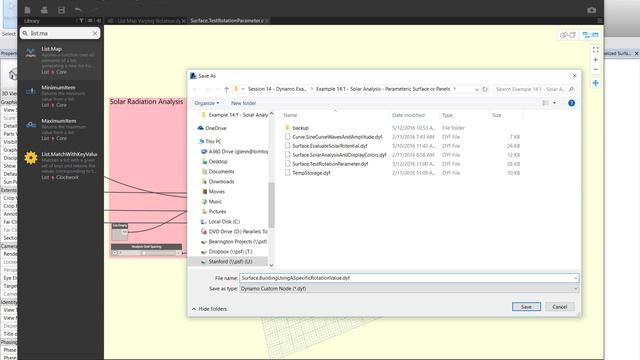The height and width of the screenshot is (360, 640).
Task: Open Desktop in navigation tree
Action: [218, 161]
